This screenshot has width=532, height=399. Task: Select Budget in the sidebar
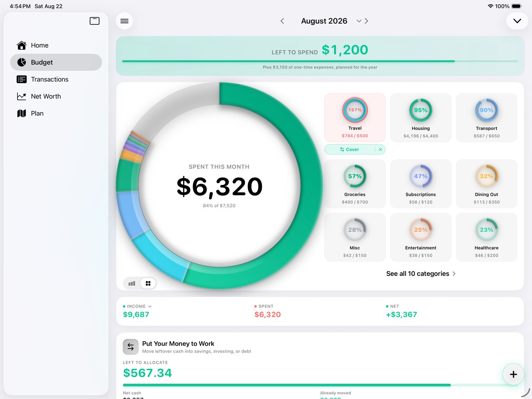56,62
